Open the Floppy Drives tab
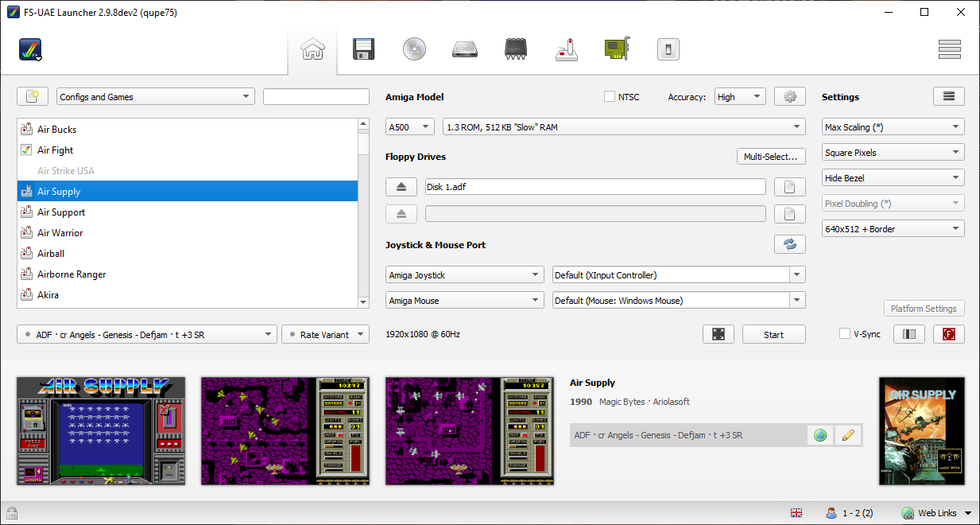The image size is (980, 525). (363, 49)
